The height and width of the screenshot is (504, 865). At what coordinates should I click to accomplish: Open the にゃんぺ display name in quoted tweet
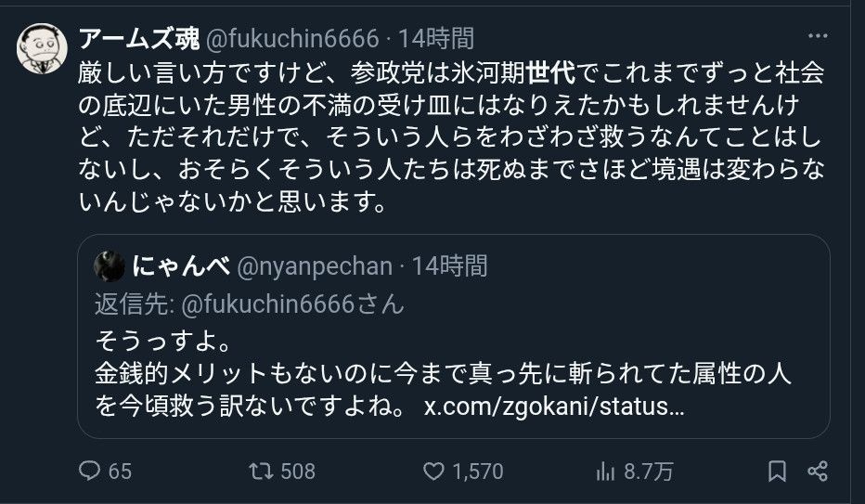[182, 267]
